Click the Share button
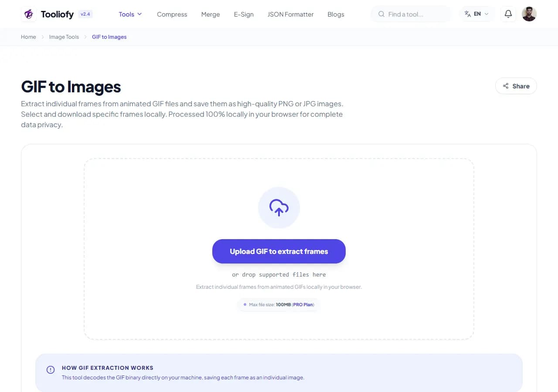 pyautogui.click(x=516, y=86)
